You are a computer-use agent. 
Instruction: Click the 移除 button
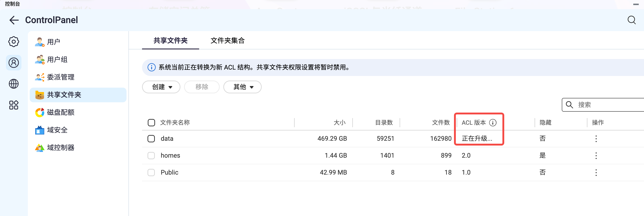(202, 87)
